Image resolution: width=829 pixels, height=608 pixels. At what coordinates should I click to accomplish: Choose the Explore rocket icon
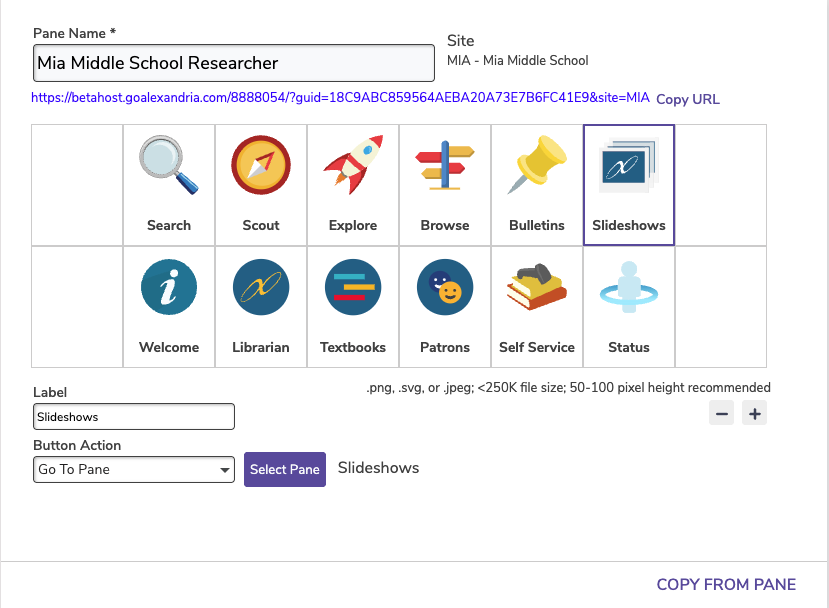click(352, 166)
